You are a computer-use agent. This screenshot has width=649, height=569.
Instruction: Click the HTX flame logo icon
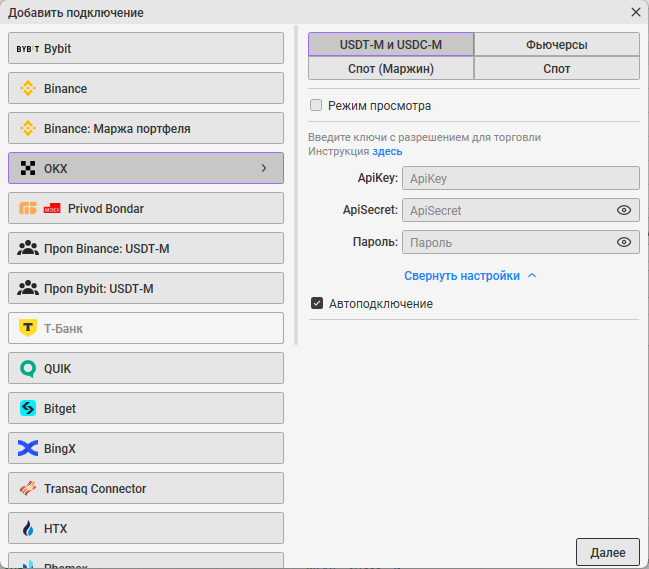(28, 528)
